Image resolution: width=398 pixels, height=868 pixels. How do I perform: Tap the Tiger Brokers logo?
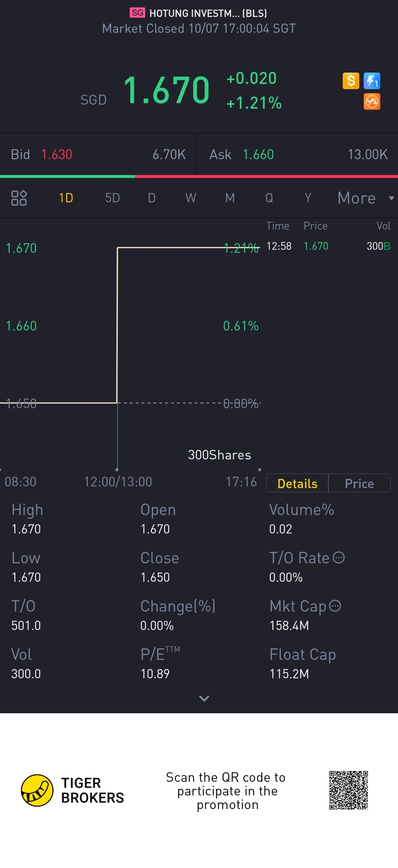[x=37, y=790]
